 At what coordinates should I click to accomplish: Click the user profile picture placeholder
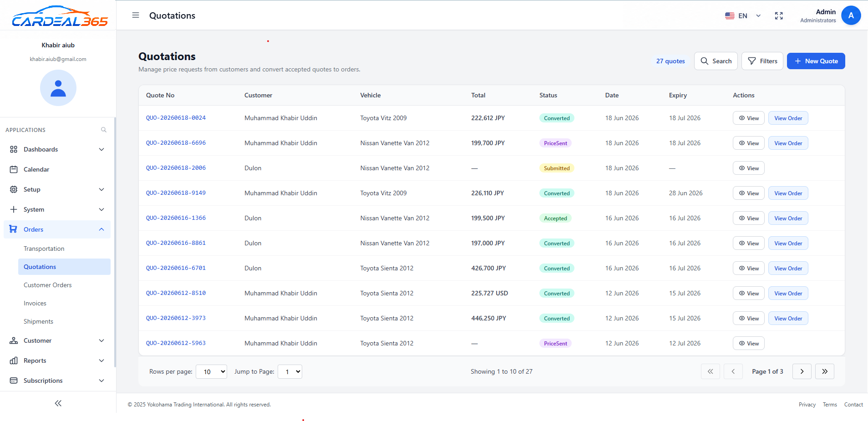(58, 88)
